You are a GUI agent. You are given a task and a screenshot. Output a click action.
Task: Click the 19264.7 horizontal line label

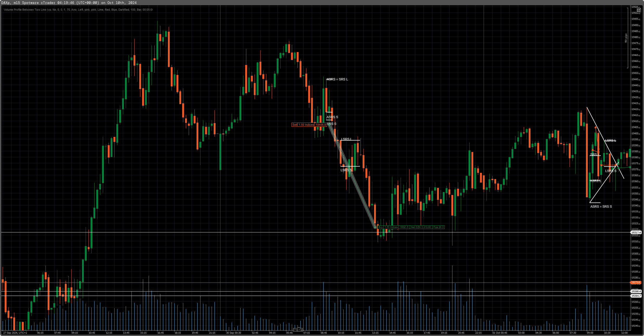tap(636, 296)
